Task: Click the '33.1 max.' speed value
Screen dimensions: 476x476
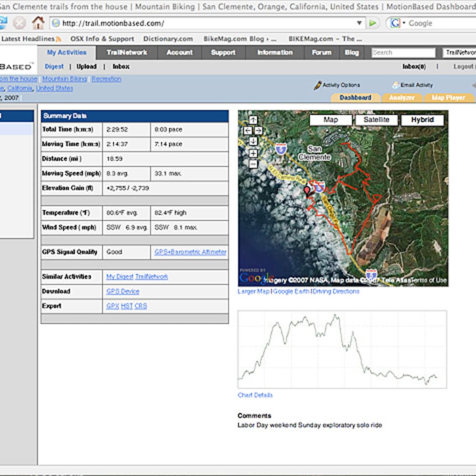Action: tap(168, 173)
